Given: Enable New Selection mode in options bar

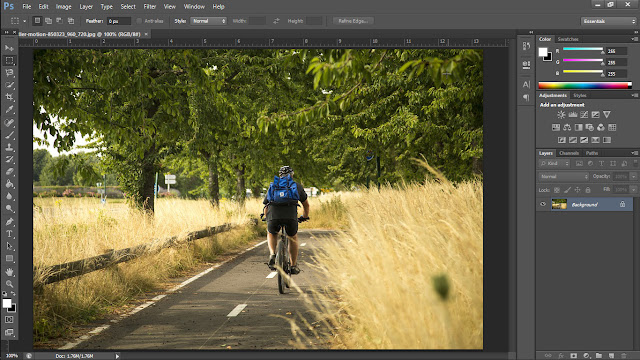Looking at the screenshot, I should pyautogui.click(x=37, y=21).
